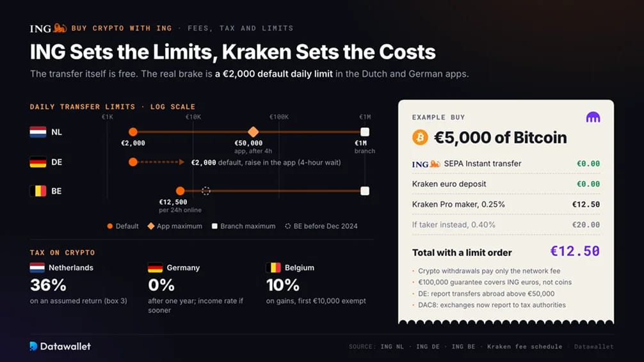
Task: Click the Default legend orange swatch
Action: (109, 226)
